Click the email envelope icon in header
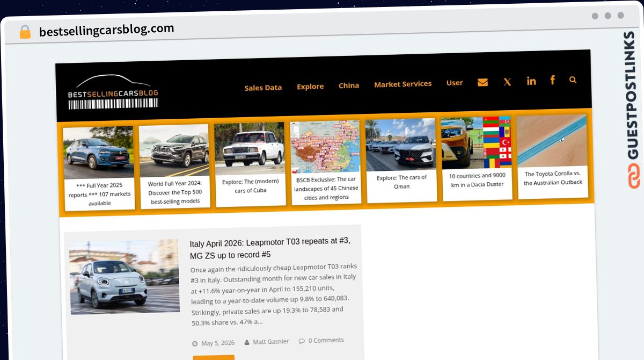This screenshot has height=360, width=644. [x=482, y=82]
